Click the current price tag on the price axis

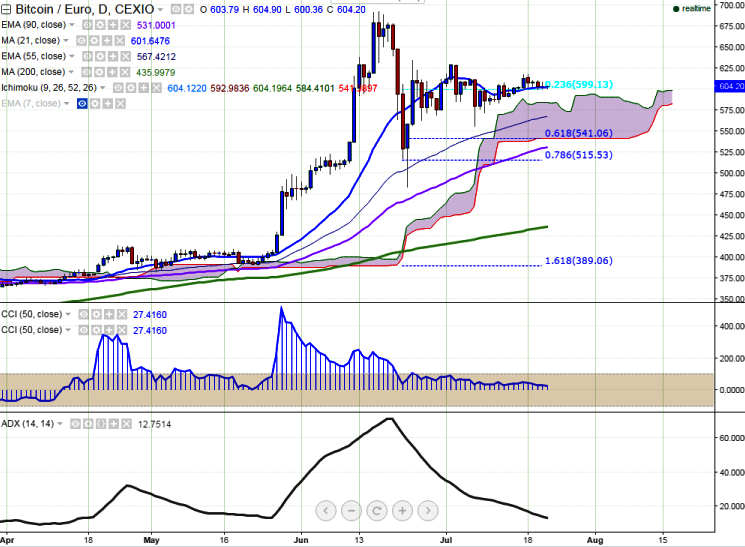(730, 86)
